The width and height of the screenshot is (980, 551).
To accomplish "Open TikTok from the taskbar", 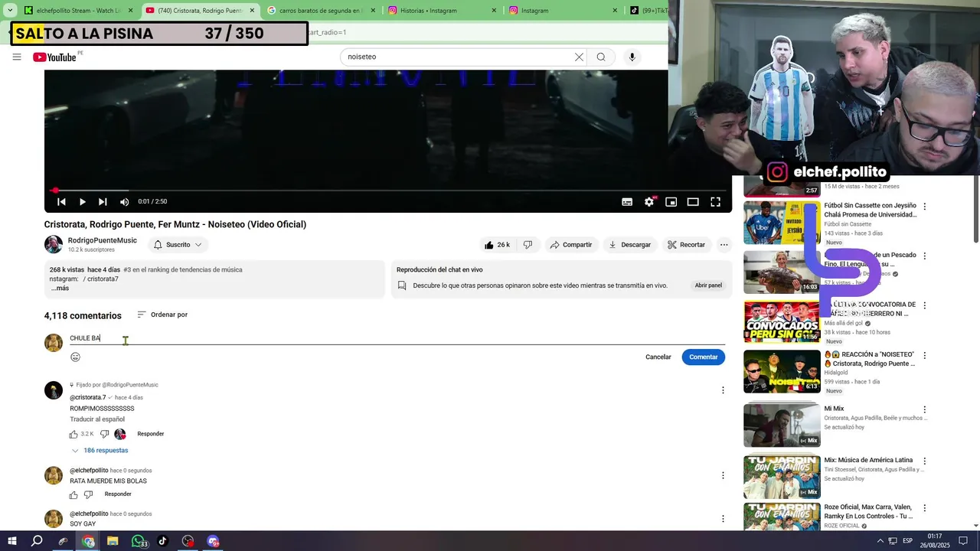I will pyautogui.click(x=162, y=541).
